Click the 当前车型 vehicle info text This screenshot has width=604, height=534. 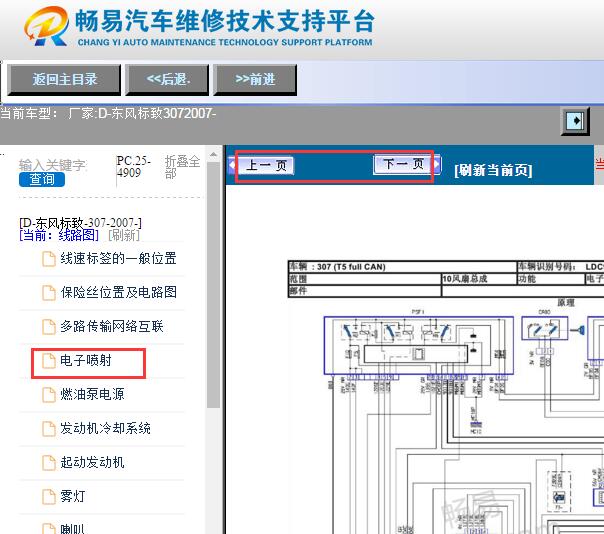click(x=108, y=113)
